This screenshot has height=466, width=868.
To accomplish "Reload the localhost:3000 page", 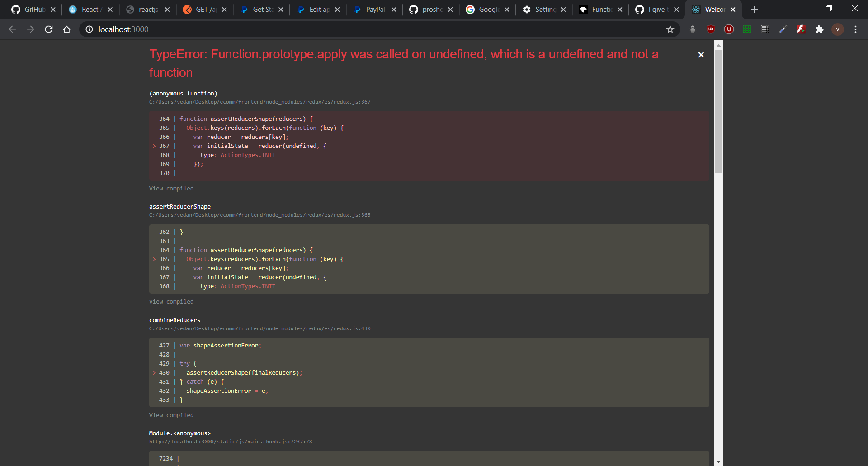I will coord(48,29).
